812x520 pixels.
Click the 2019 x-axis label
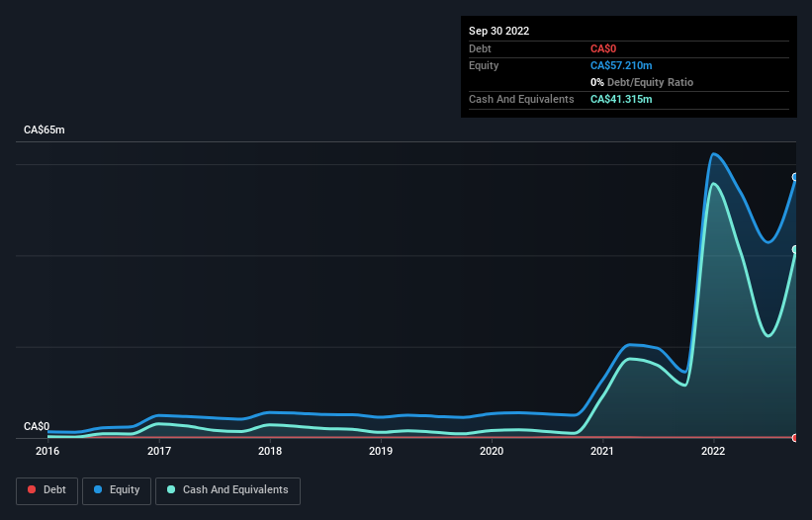[381, 451]
